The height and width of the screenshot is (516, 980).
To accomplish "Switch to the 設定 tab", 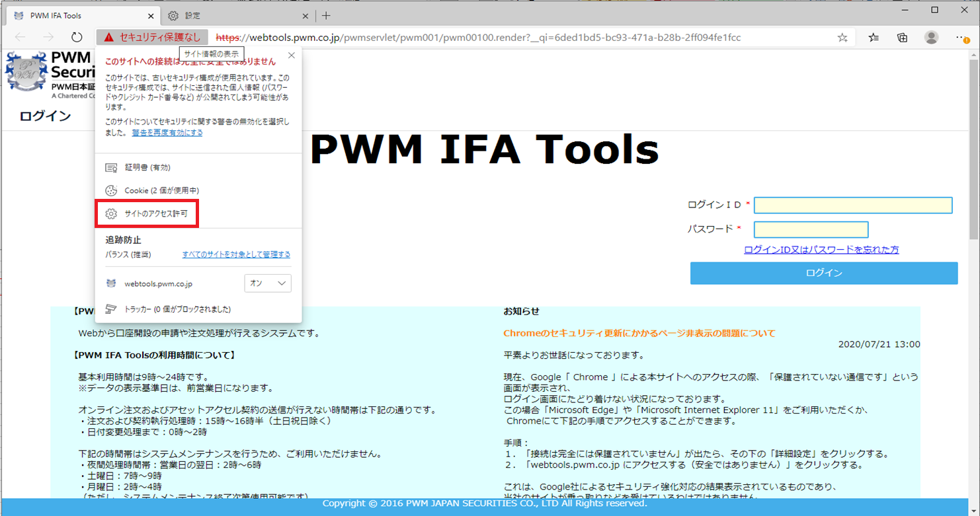I will 238,15.
